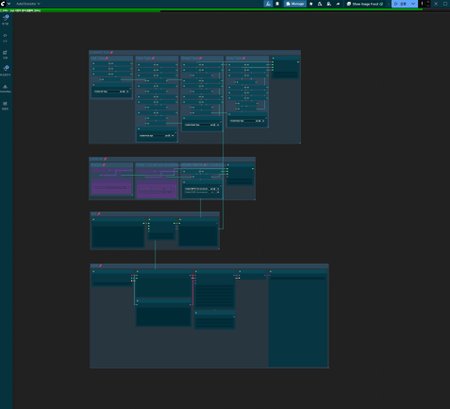
Task: Click the highlighted icon left of Manager button
Action: (x=268, y=4)
